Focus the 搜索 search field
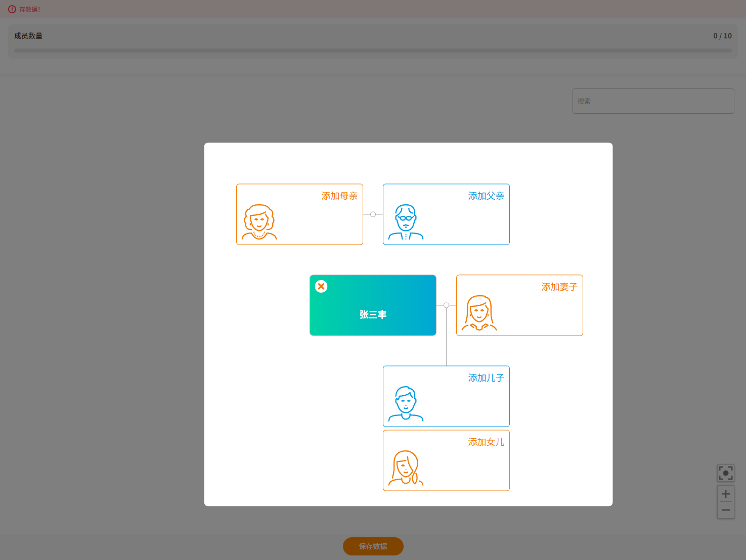The image size is (746, 560). 653,101
